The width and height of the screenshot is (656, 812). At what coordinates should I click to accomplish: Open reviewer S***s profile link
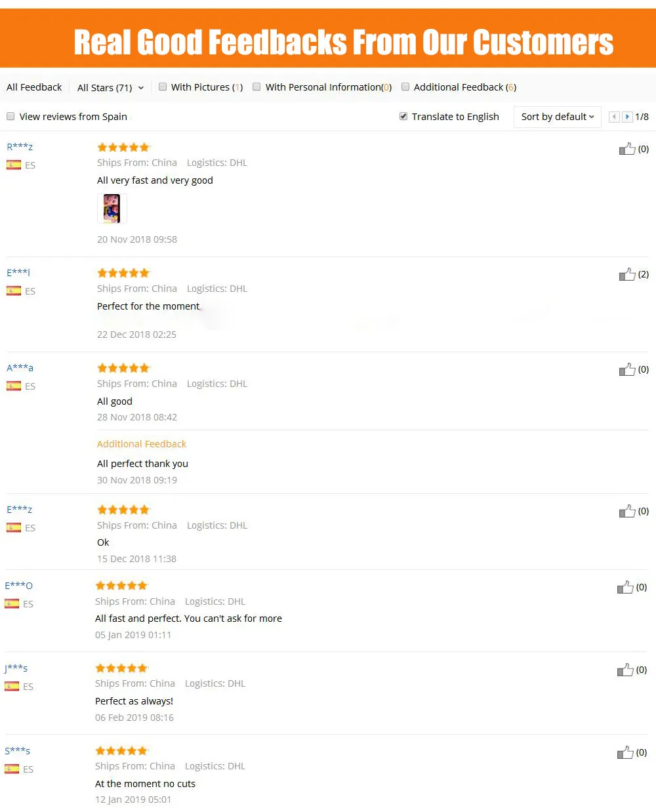(18, 751)
